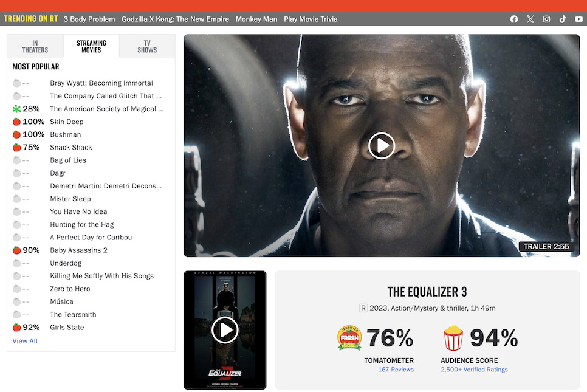587x392 pixels.
Task: Open the Dagr movie link
Action: click(x=58, y=173)
